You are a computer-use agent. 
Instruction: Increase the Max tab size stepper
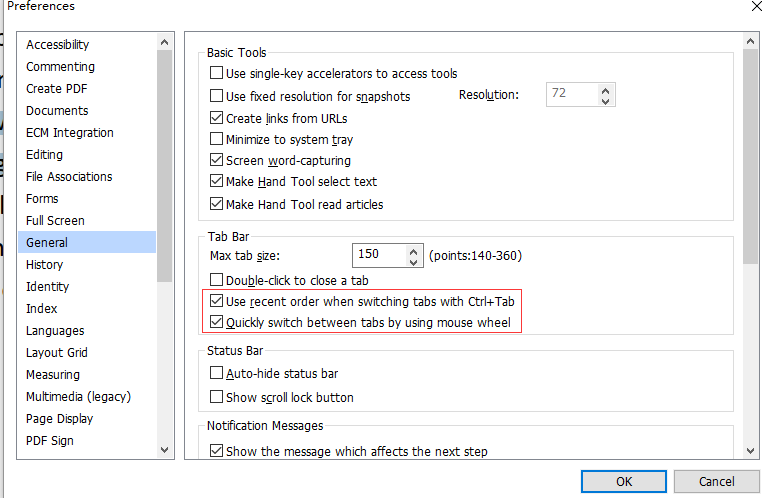click(414, 251)
